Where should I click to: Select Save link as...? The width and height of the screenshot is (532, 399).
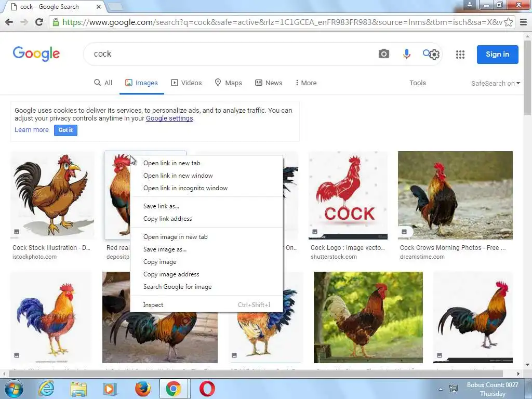pyautogui.click(x=206, y=206)
